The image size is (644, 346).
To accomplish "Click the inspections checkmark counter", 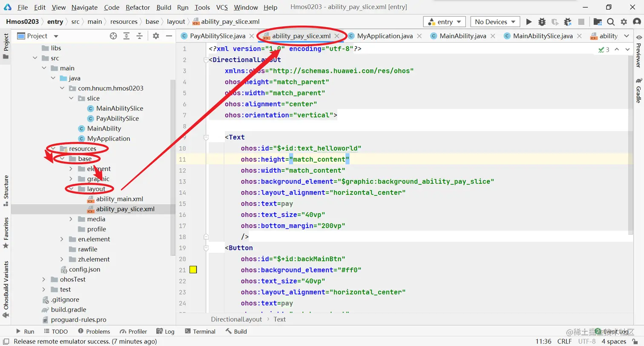I will point(604,50).
